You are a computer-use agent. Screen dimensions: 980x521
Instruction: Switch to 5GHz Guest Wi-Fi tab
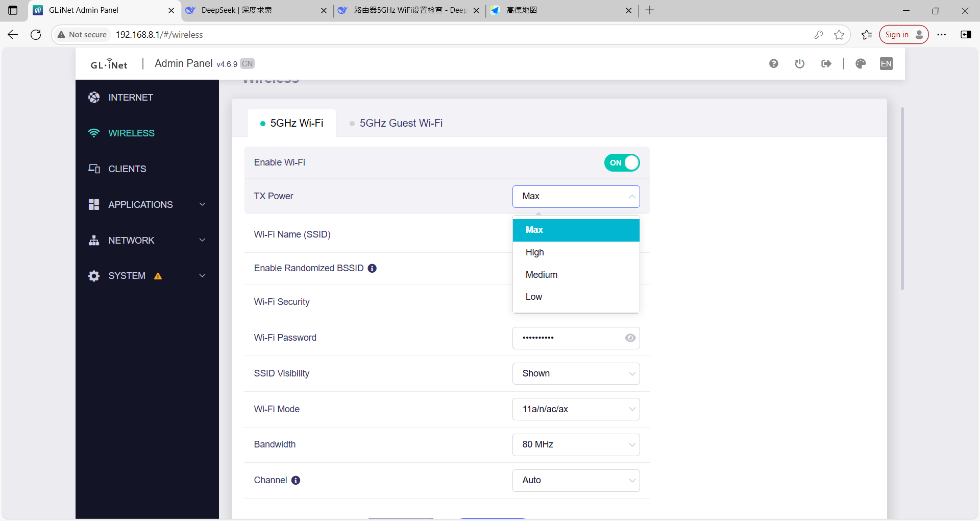[x=396, y=123]
